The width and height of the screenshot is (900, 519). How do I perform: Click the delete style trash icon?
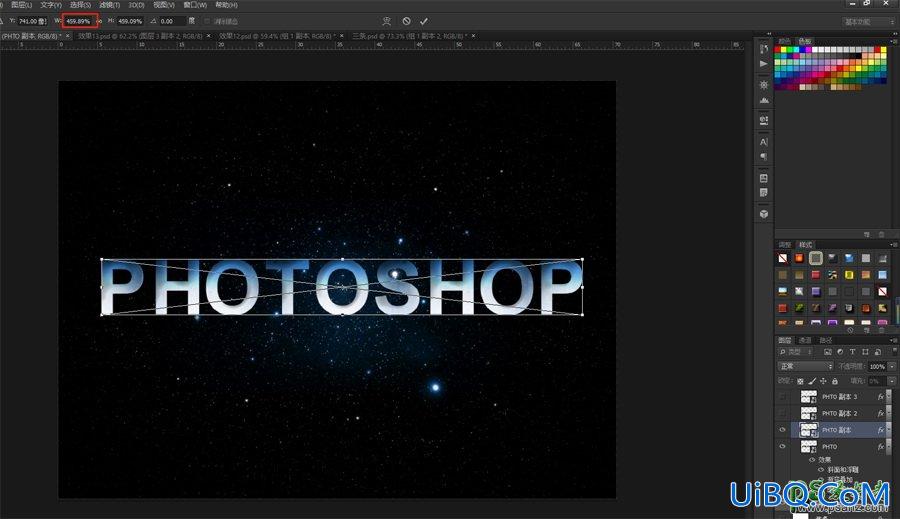[882, 331]
